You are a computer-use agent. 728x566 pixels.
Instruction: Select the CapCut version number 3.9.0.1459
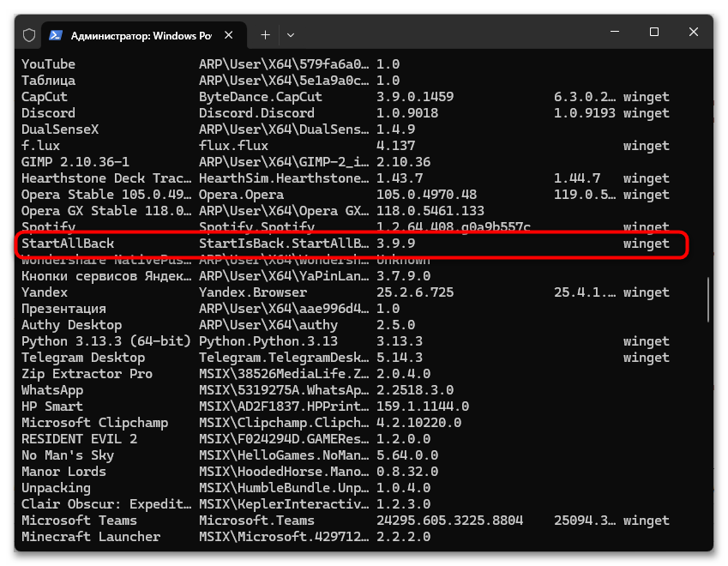click(x=413, y=96)
